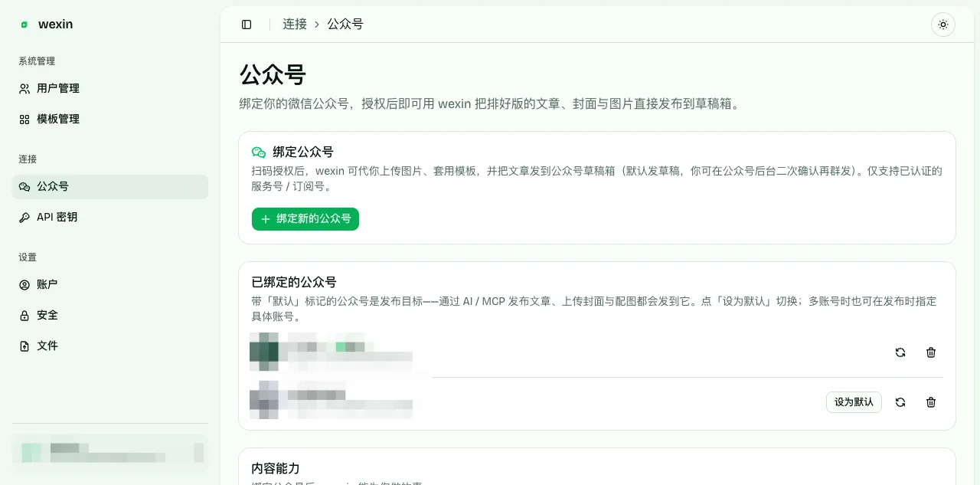
Task: Click the 文件 document icon
Action: 24,346
